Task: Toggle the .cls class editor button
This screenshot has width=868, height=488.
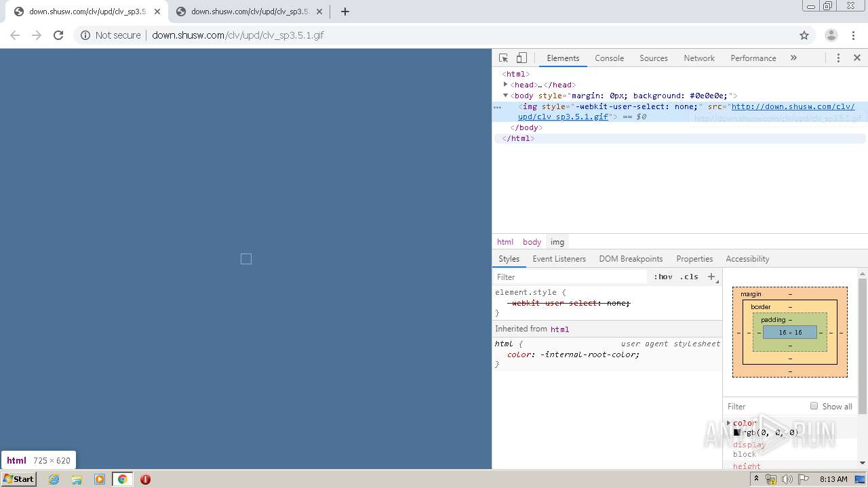Action: [689, 277]
